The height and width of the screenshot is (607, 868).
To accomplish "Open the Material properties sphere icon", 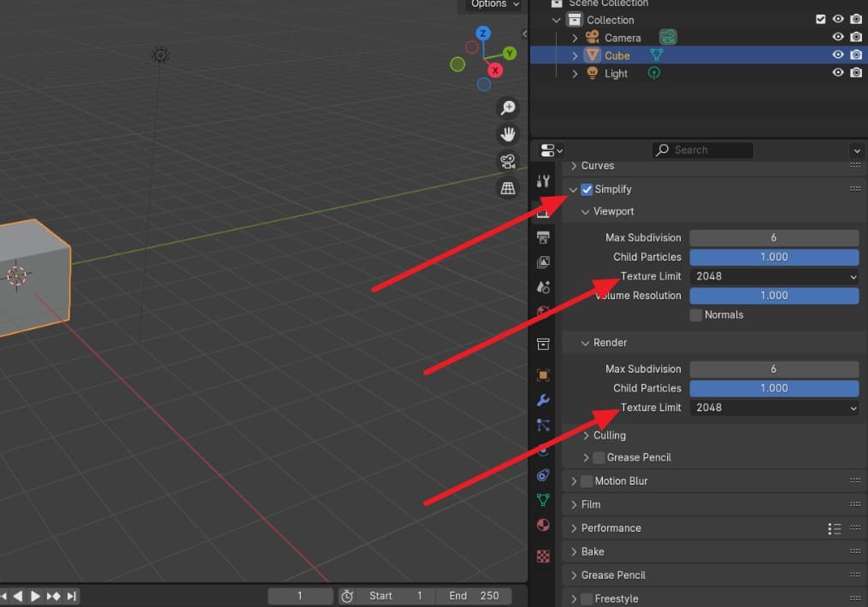I will point(542,525).
